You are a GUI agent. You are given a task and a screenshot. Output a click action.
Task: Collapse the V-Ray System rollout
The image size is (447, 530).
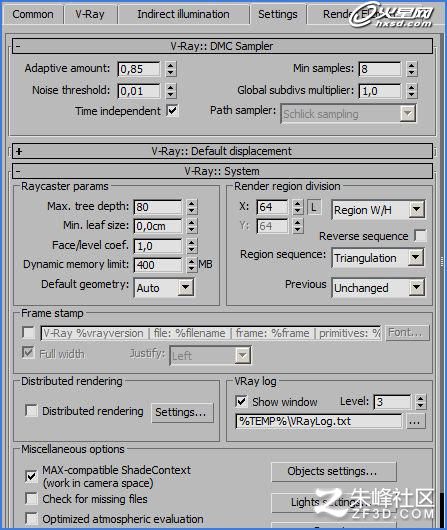pos(222,171)
